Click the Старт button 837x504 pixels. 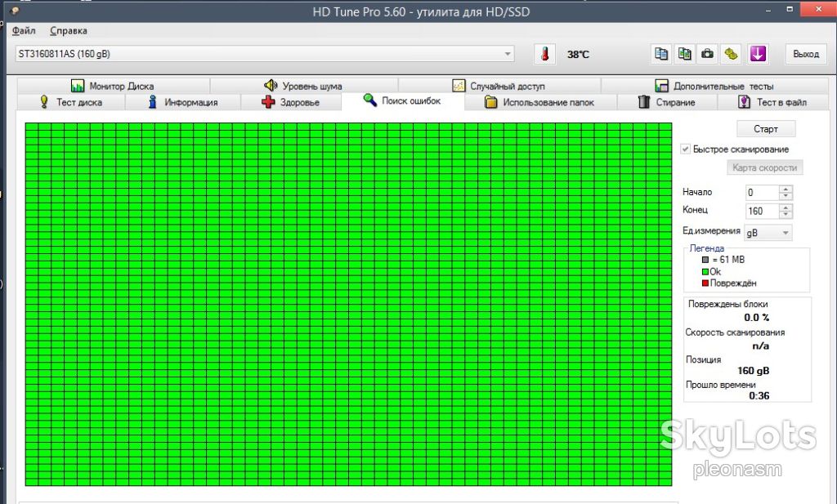766,129
